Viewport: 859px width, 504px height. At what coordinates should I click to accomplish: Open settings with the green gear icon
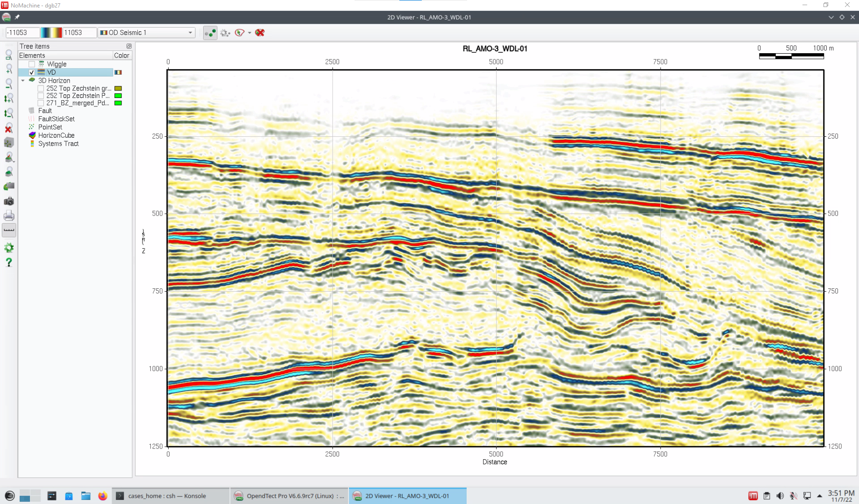click(8, 247)
